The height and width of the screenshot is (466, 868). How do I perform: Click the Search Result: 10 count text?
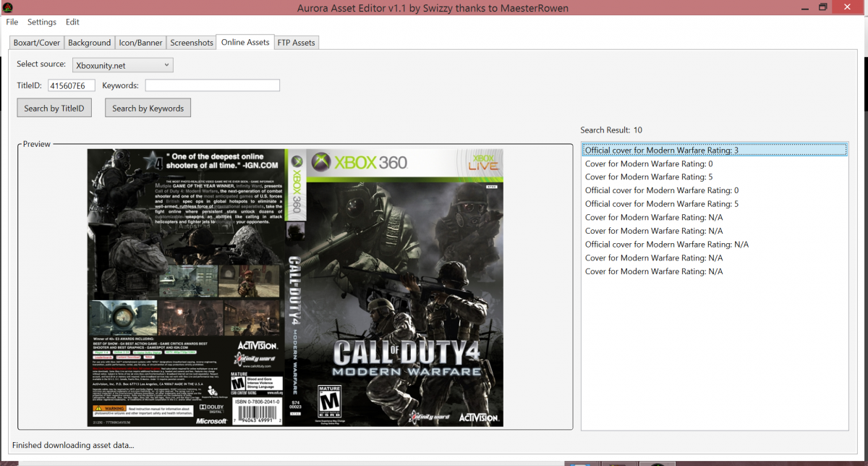tap(611, 130)
